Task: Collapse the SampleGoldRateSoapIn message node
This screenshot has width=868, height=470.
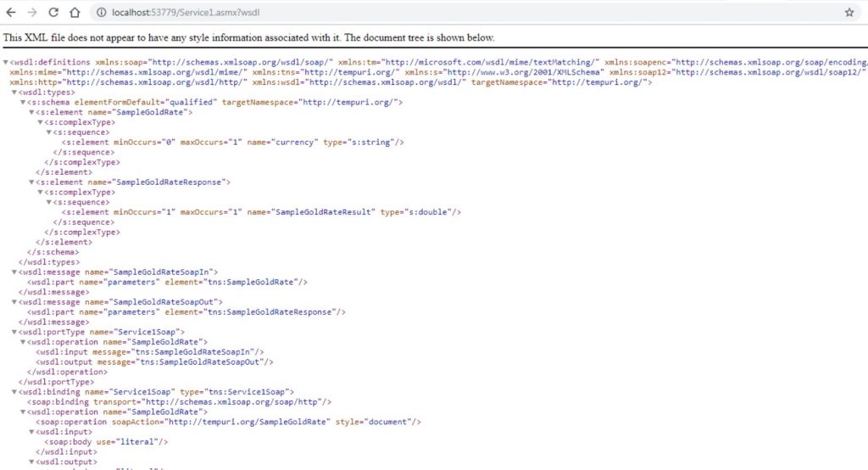Action: coord(14,271)
